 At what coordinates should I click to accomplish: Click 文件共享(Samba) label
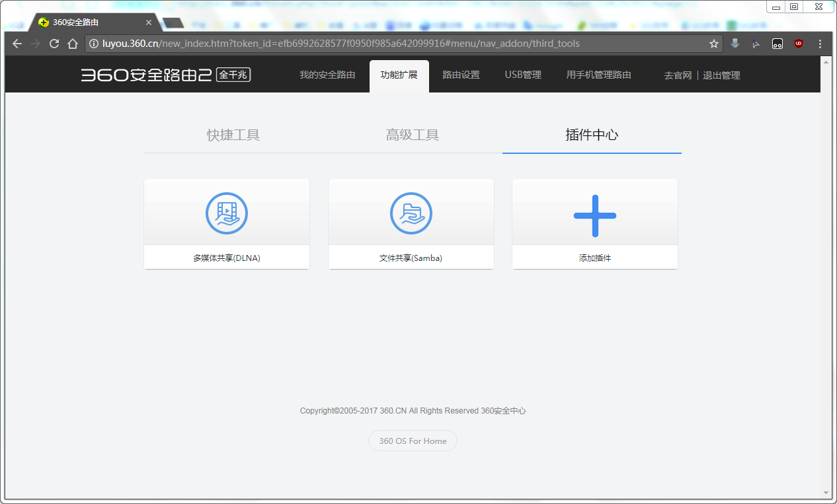[411, 258]
